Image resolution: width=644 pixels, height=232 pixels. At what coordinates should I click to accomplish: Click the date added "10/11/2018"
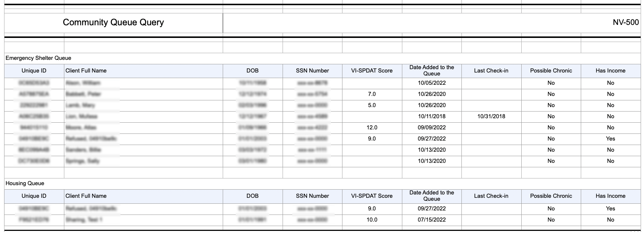[x=432, y=116]
